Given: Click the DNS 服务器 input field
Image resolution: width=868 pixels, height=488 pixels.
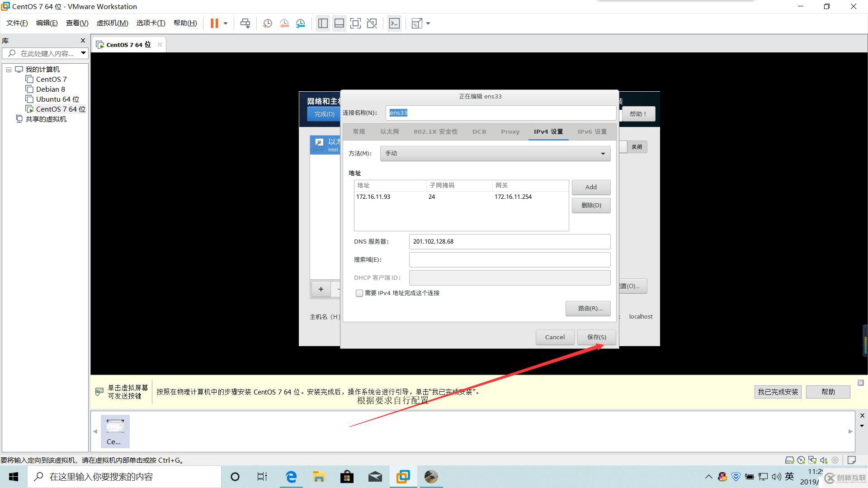Looking at the screenshot, I should click(x=509, y=241).
